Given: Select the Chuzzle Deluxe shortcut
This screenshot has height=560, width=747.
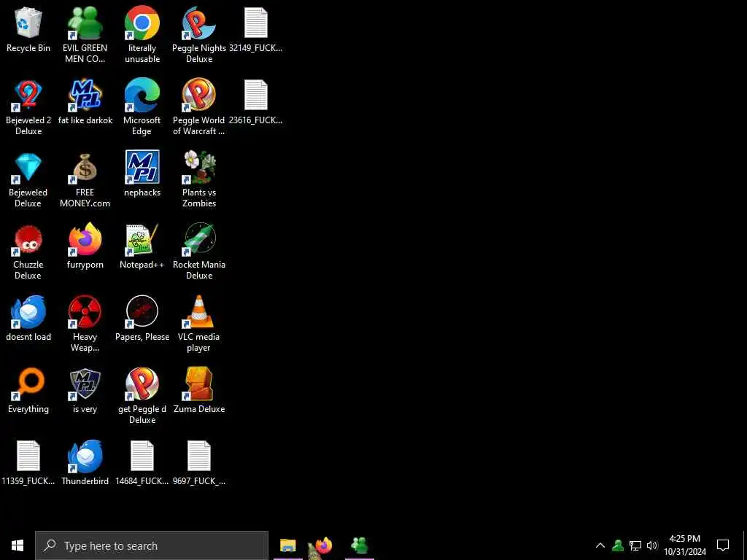Looking at the screenshot, I should tap(28, 252).
